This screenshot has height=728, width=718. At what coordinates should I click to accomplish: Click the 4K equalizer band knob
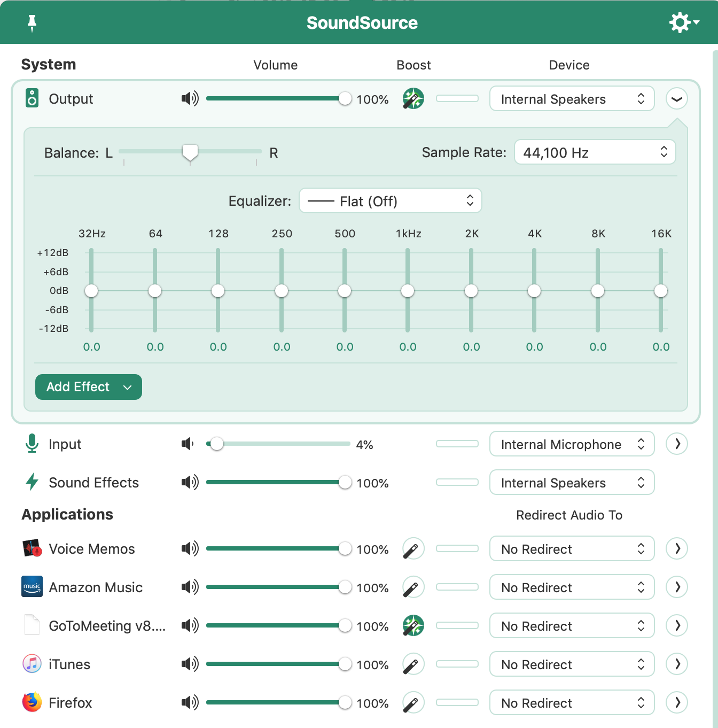pos(534,291)
